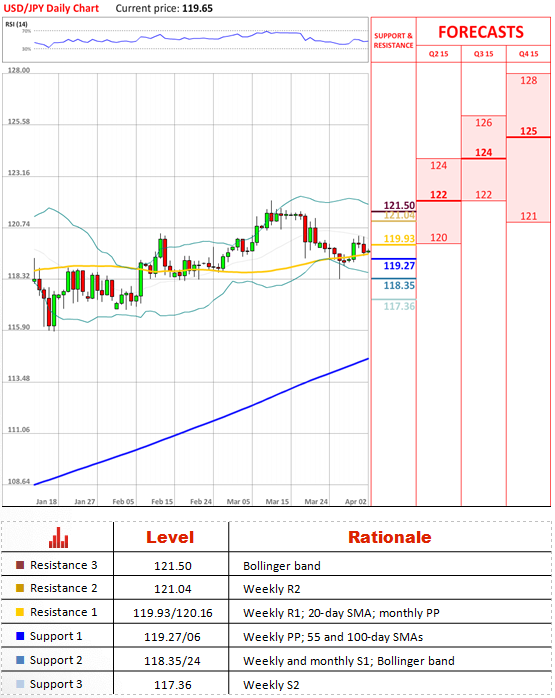The width and height of the screenshot is (555, 698).
Task: Click the 119.27 support level label
Action: [x=399, y=266]
